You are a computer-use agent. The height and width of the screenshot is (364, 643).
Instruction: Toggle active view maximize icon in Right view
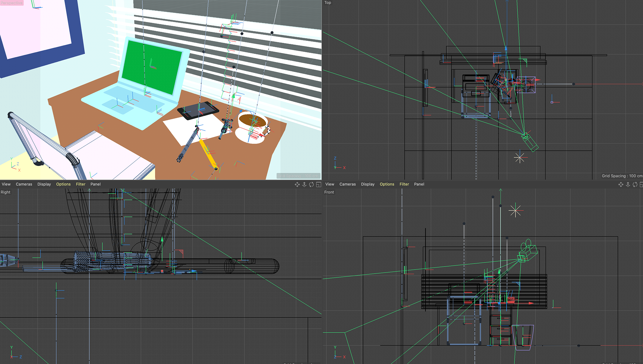(x=318, y=185)
